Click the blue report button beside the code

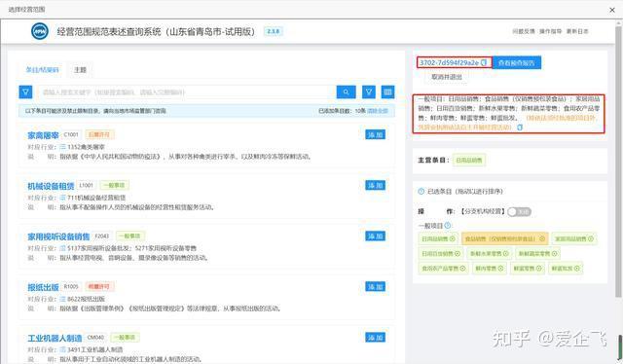(517, 63)
